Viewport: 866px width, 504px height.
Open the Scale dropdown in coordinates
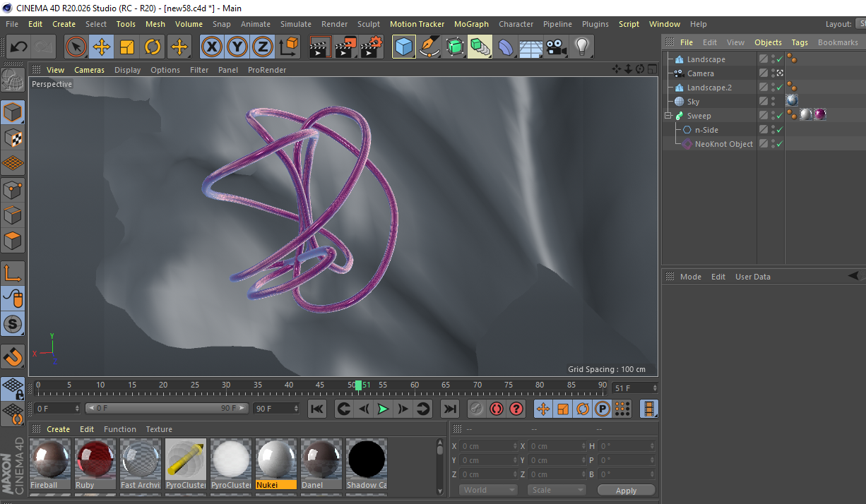557,490
